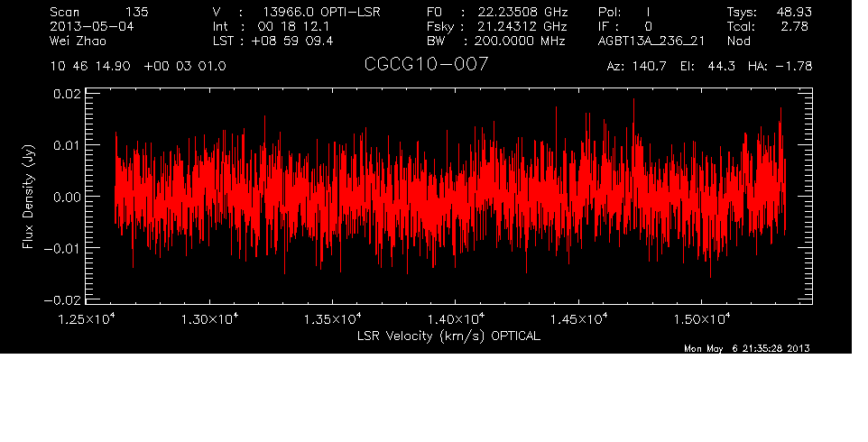Click coordinates 10 46 14.90 +00 03 01.0
868x442 pixels.
[x=138, y=67]
